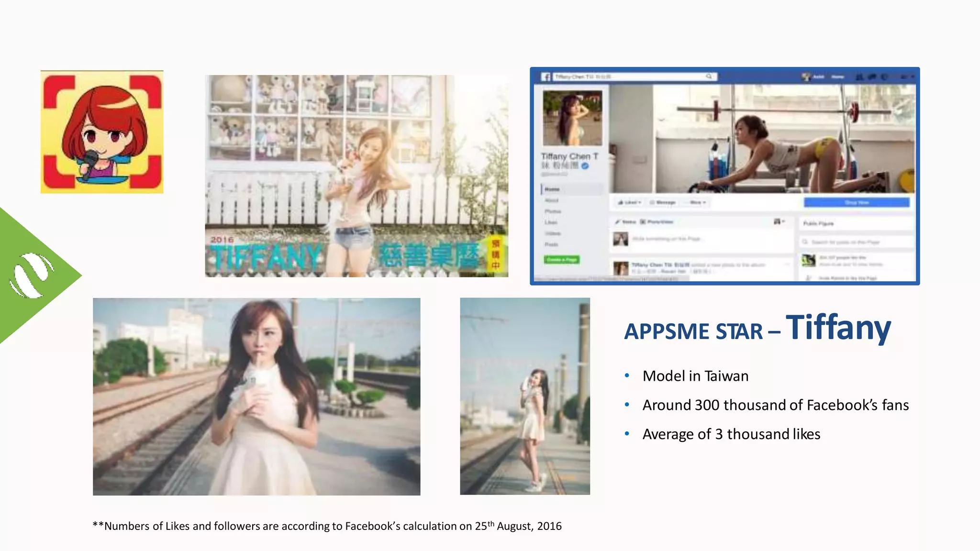Click the Tiffany profile picture thumbnail
The width and height of the screenshot is (980, 551).
coord(572,118)
